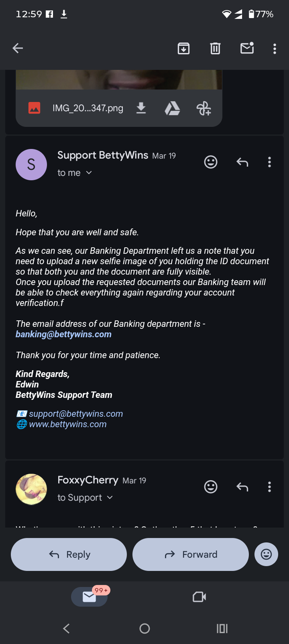
Task: Add emoji reaction to Support BettyWins message
Action: pyautogui.click(x=211, y=162)
